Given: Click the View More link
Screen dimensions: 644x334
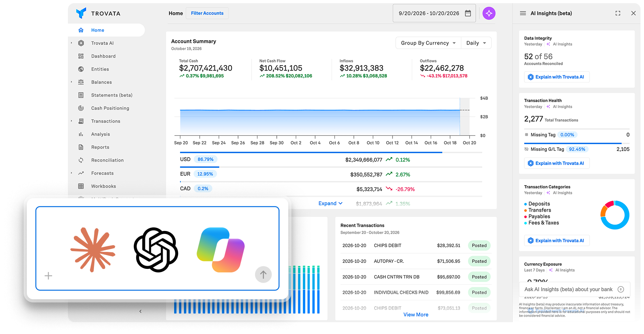Looking at the screenshot, I should [x=416, y=315].
